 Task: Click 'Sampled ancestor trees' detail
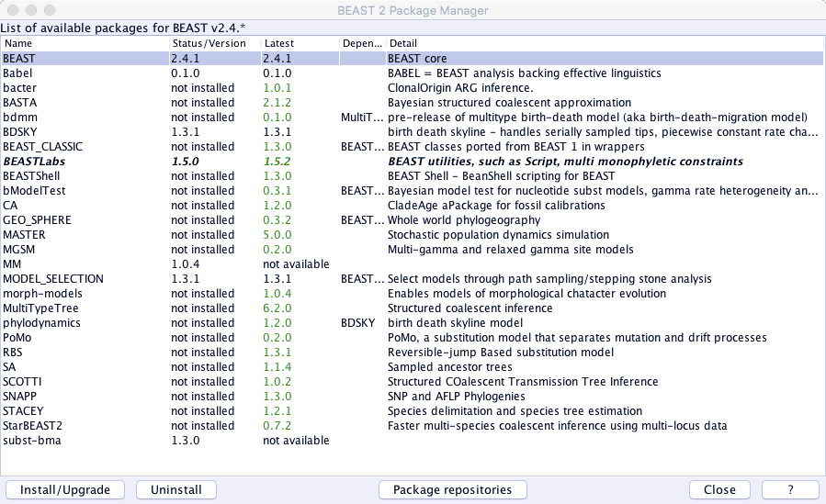450,367
